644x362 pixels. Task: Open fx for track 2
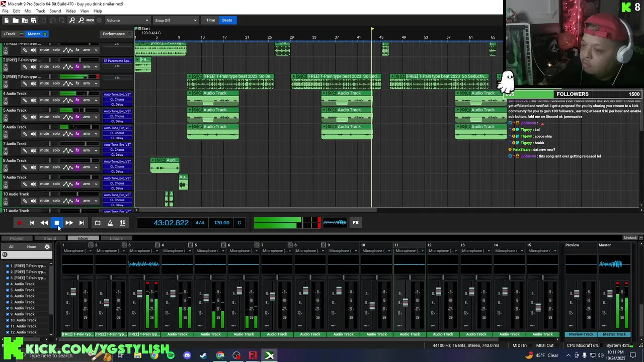pyautogui.click(x=77, y=66)
